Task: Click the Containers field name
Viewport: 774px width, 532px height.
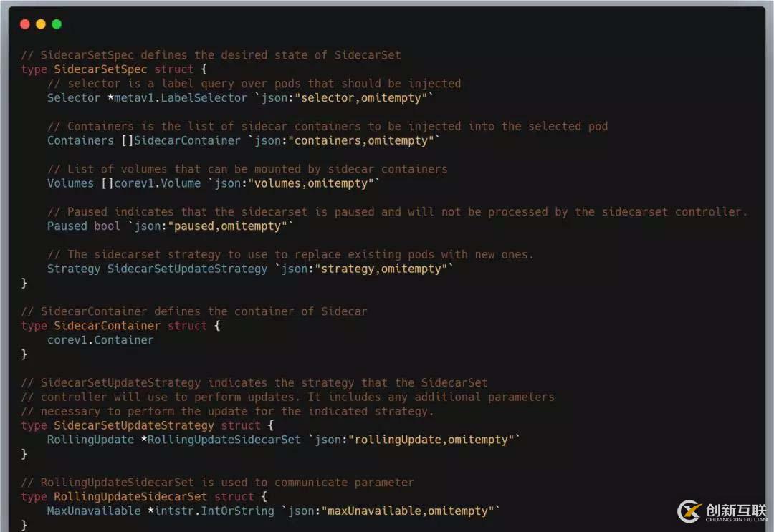Action: point(80,140)
